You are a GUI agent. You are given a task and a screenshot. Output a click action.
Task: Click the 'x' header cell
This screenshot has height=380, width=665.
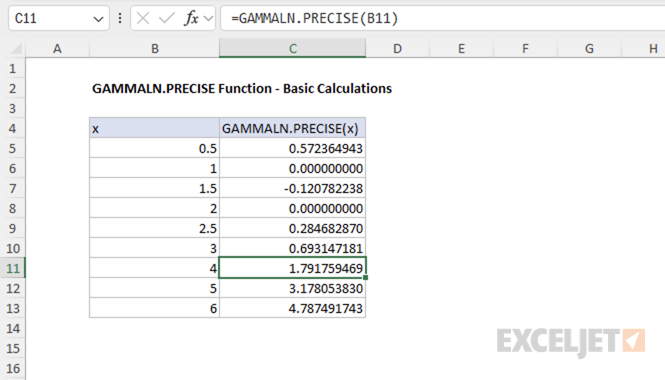coord(154,128)
